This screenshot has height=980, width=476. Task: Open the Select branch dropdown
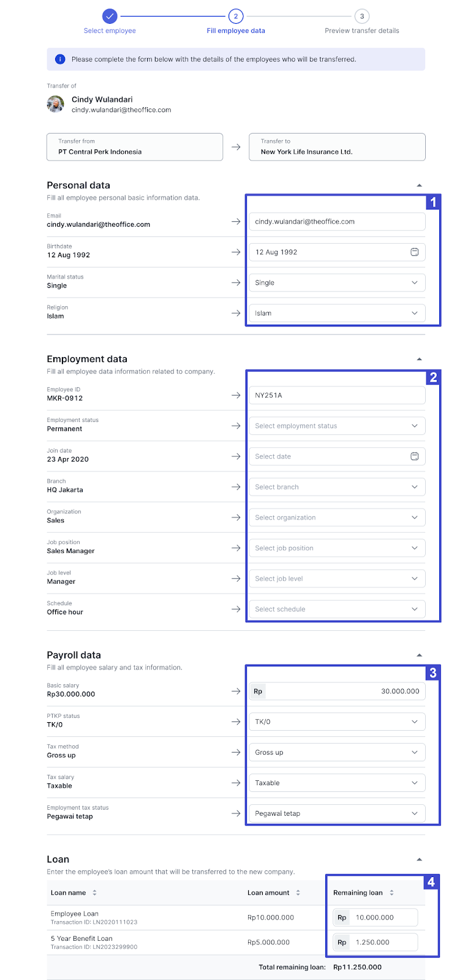click(x=337, y=487)
